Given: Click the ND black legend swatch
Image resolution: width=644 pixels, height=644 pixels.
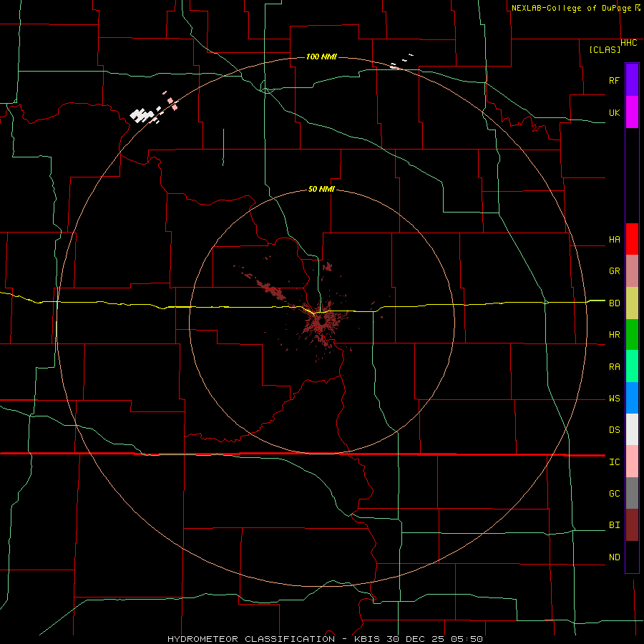Looking at the screenshot, I should click(632, 557).
